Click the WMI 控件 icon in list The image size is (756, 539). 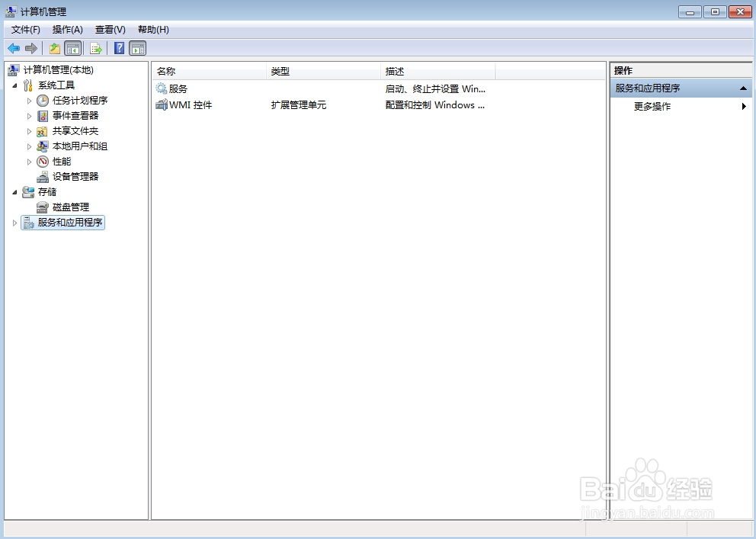click(x=161, y=104)
